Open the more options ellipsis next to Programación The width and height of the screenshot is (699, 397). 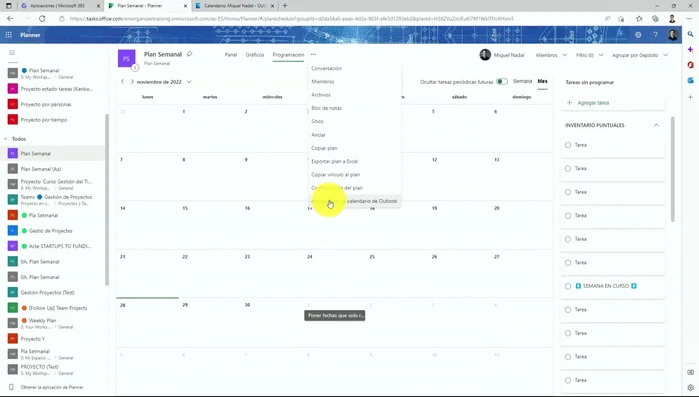click(313, 54)
